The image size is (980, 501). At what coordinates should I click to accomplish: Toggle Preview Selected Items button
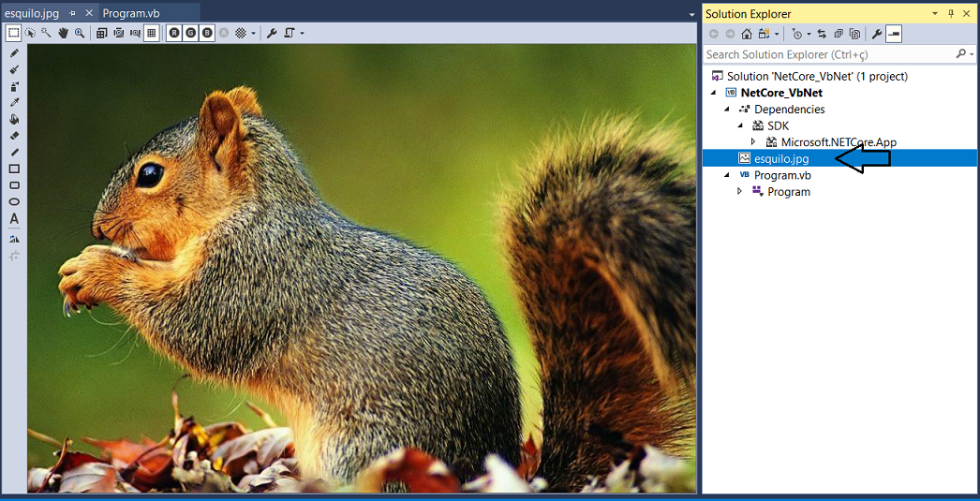click(894, 34)
